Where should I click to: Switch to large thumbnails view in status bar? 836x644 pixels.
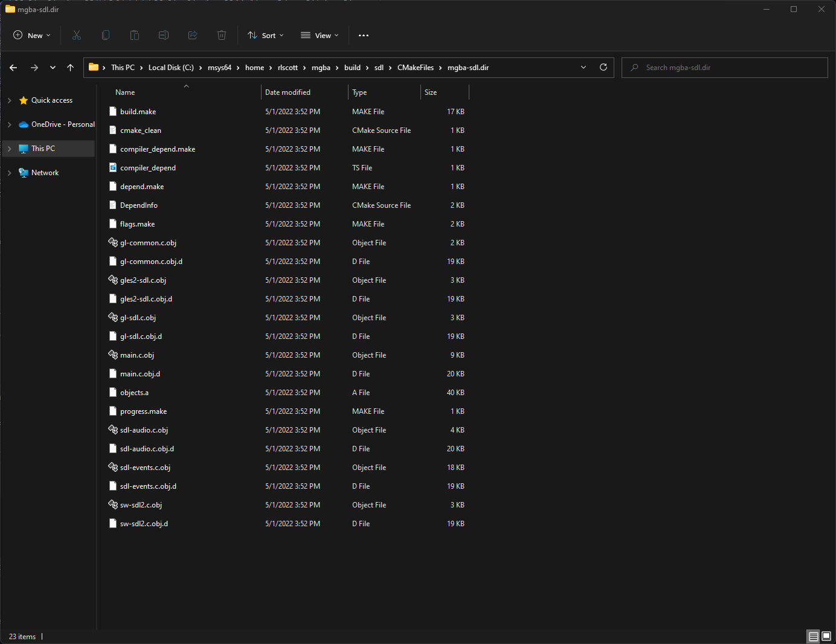coord(825,636)
